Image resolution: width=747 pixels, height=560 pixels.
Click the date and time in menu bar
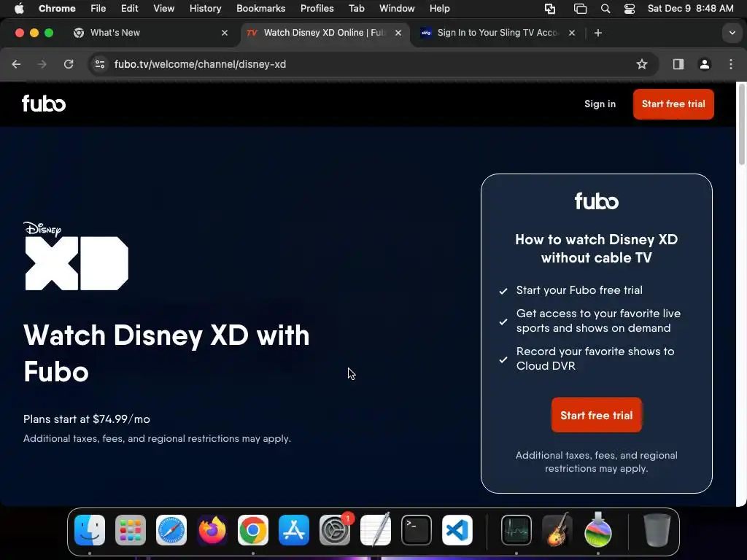click(x=690, y=8)
